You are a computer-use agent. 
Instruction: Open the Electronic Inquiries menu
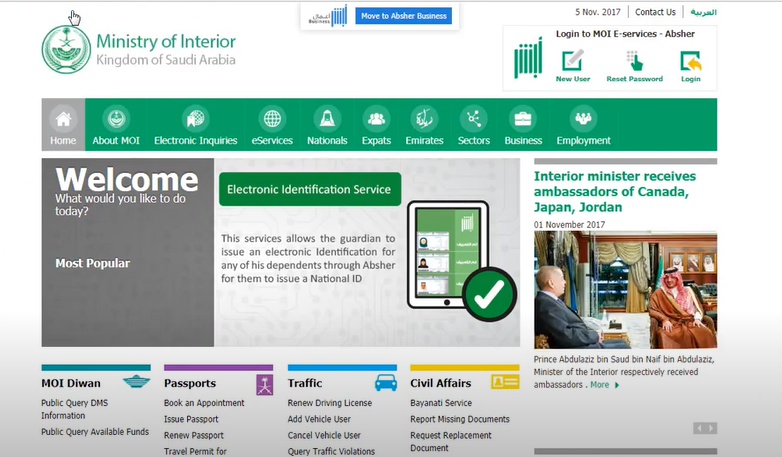(x=195, y=141)
